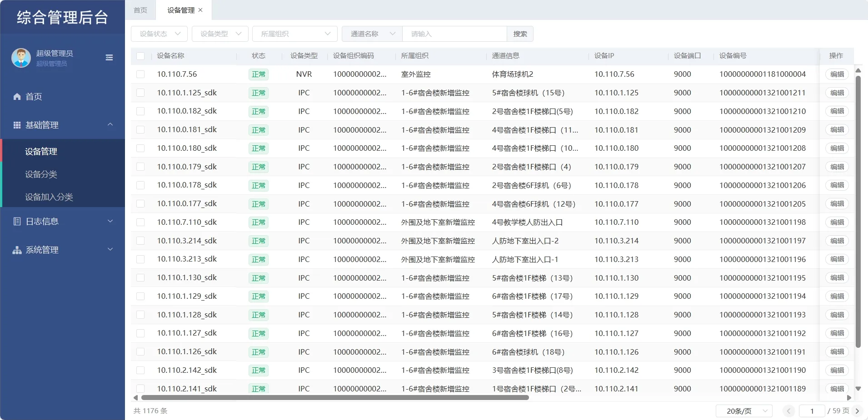The width and height of the screenshot is (868, 420).
Task: Toggle the select-all checkbox in table header
Action: click(x=140, y=56)
